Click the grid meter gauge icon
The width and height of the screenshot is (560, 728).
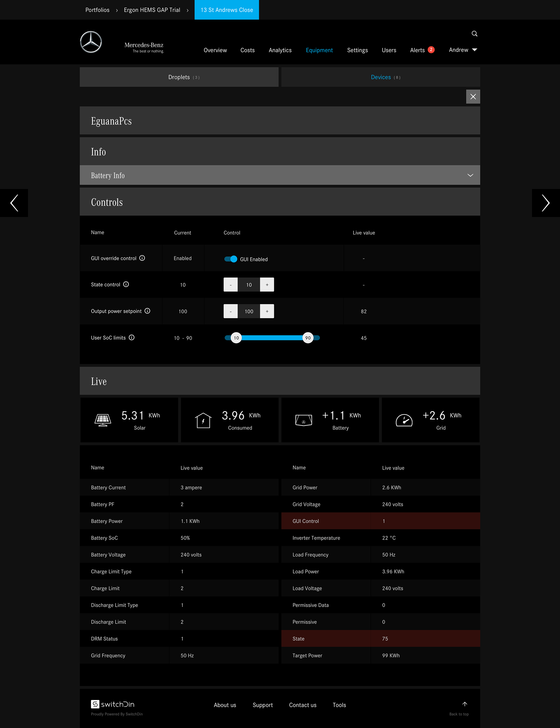[x=404, y=420]
